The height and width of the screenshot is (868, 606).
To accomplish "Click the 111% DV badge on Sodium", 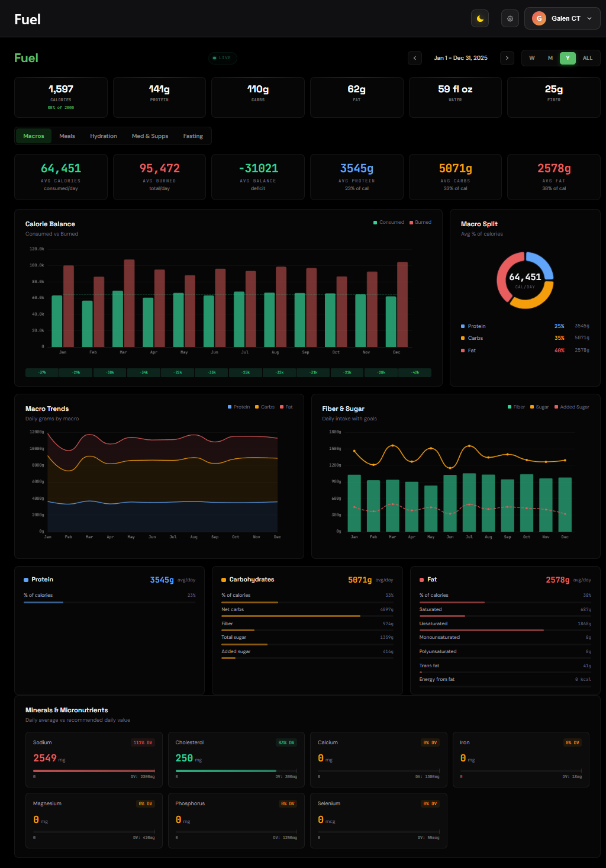I will click(143, 742).
